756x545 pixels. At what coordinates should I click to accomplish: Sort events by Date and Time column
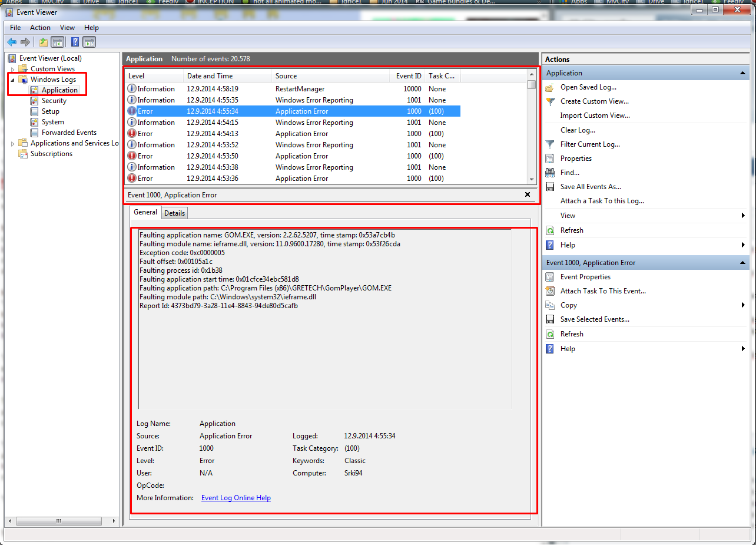pos(228,76)
